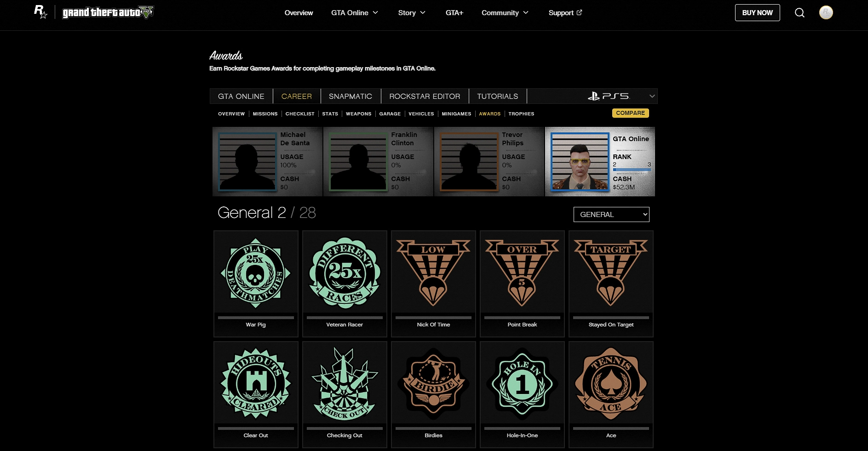
Task: Go to the Overview nav item
Action: click(x=299, y=13)
